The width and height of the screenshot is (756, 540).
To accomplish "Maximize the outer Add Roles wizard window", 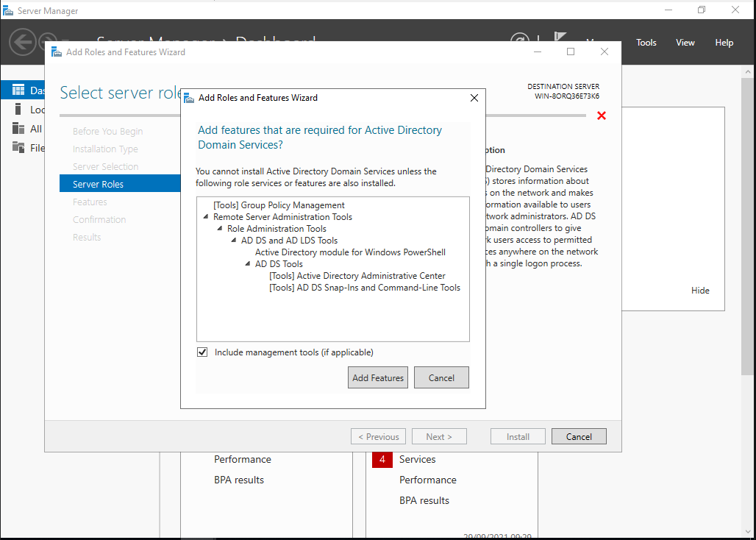I will [x=571, y=51].
